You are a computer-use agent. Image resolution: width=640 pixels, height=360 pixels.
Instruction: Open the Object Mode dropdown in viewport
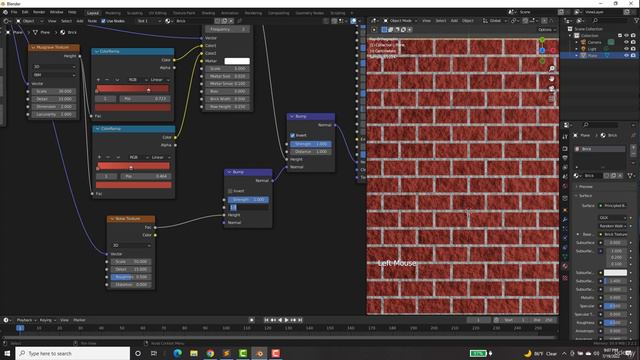pos(400,20)
